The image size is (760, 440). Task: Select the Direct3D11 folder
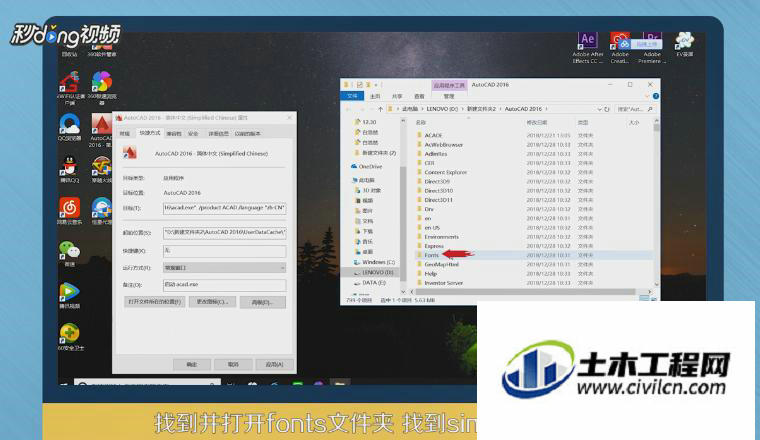[x=439, y=200]
